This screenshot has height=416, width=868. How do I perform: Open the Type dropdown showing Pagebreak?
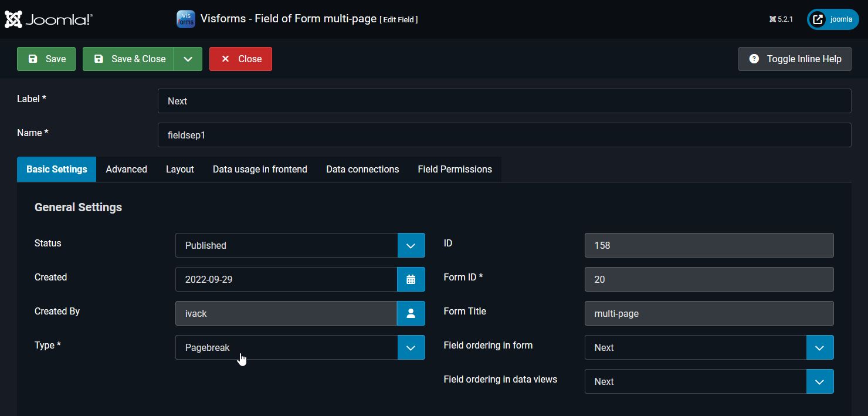[x=411, y=347]
